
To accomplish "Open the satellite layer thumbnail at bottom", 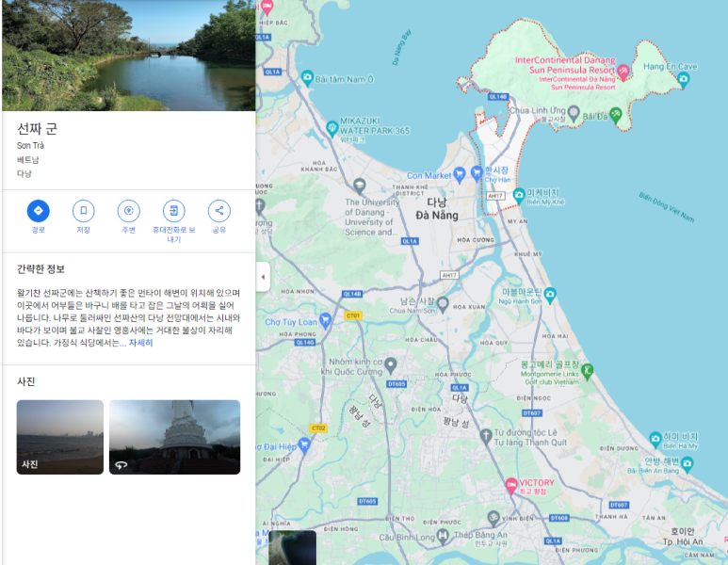I will [293, 548].
